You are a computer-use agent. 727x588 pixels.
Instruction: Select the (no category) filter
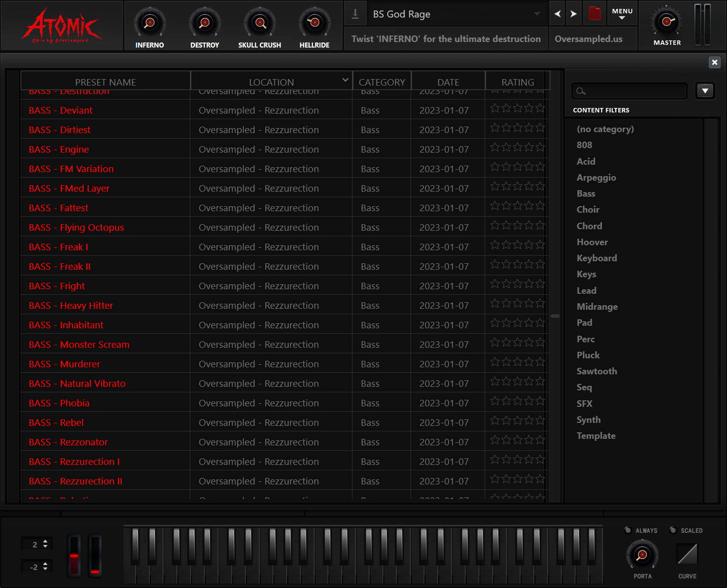605,129
